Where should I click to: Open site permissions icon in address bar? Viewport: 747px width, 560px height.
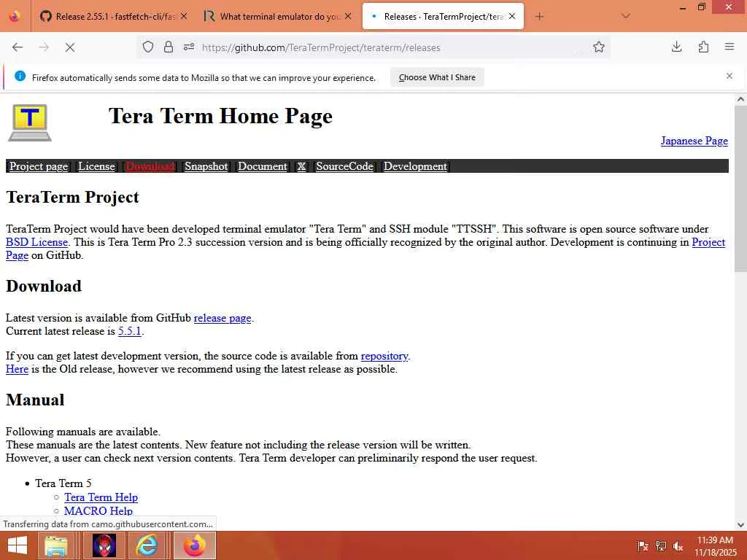(189, 47)
